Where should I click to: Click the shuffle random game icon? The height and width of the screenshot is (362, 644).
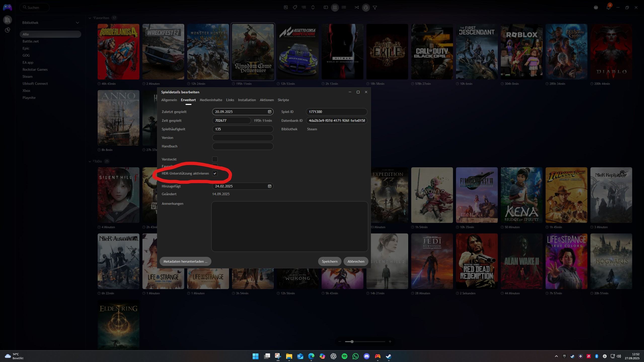click(x=357, y=8)
